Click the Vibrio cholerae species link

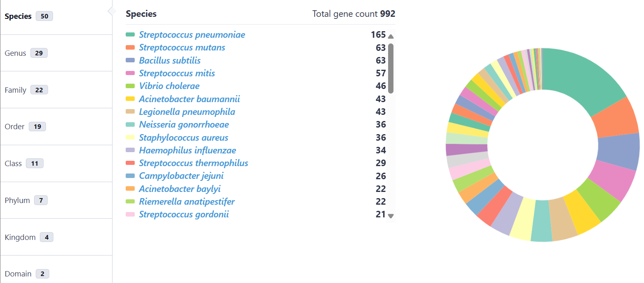pos(169,86)
